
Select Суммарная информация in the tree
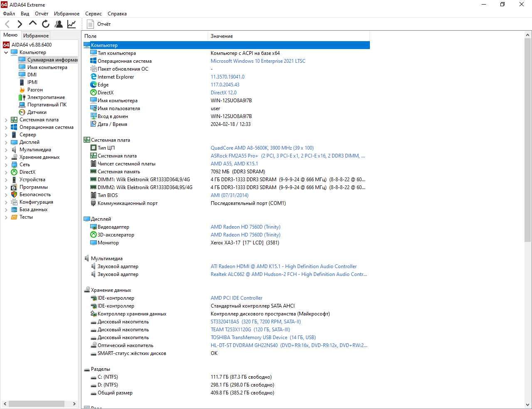(52, 60)
